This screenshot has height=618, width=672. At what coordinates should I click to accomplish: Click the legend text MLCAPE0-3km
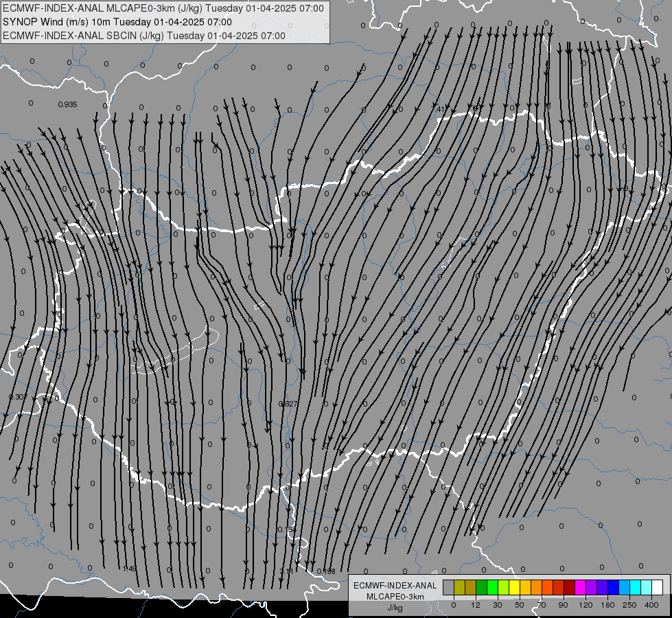395,597
